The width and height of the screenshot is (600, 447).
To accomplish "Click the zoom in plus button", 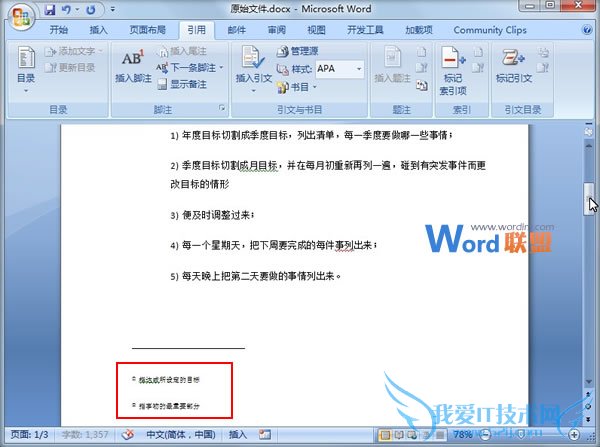I will [x=574, y=435].
